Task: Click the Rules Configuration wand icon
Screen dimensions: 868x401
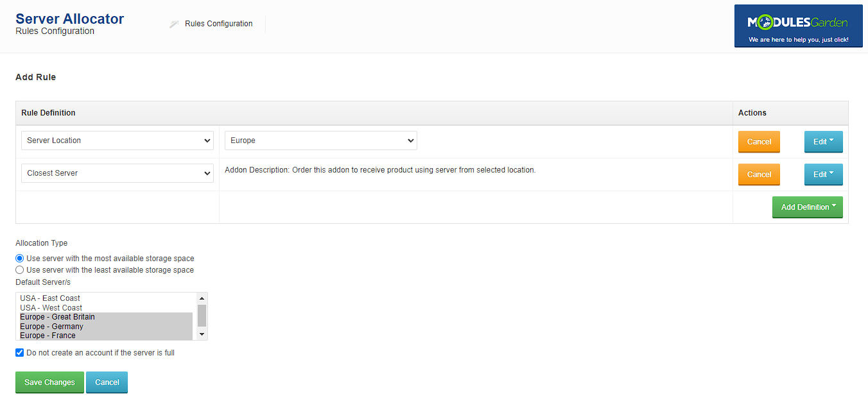Action: tap(173, 24)
